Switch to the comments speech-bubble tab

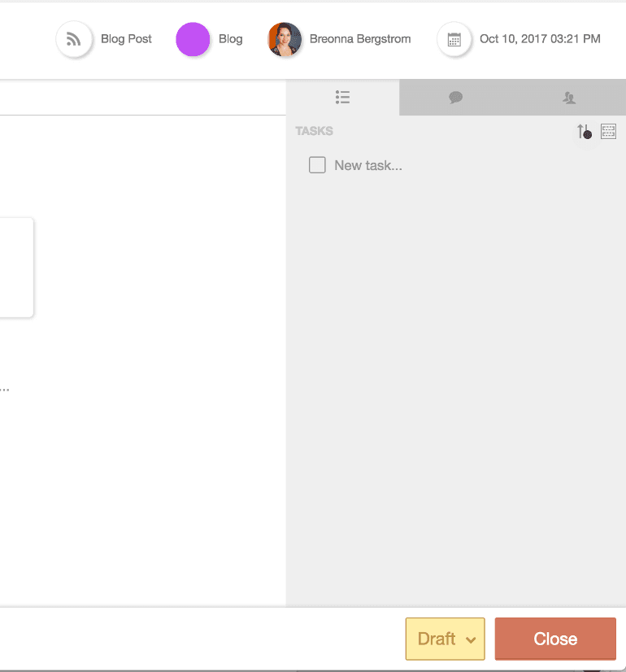[455, 98]
